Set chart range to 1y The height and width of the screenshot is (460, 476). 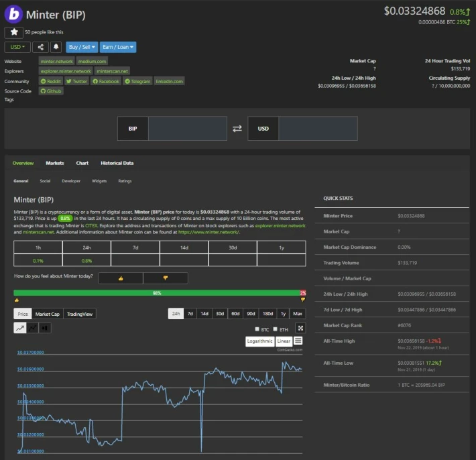[x=283, y=314]
